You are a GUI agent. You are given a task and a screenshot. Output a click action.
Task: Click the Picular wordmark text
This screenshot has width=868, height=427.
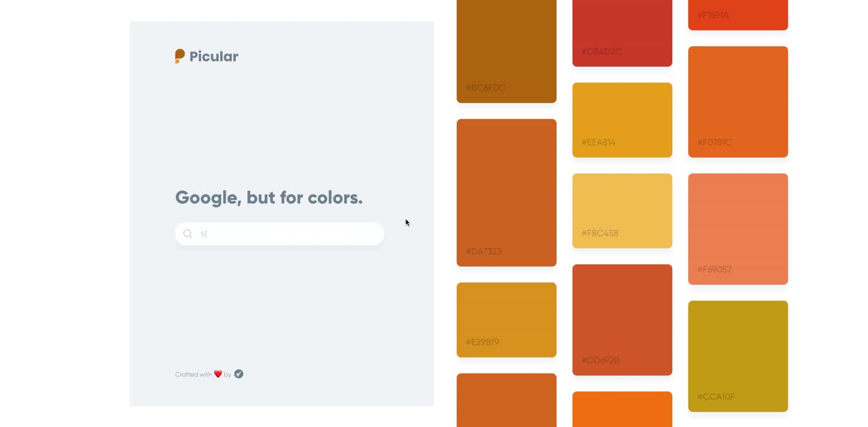click(214, 57)
